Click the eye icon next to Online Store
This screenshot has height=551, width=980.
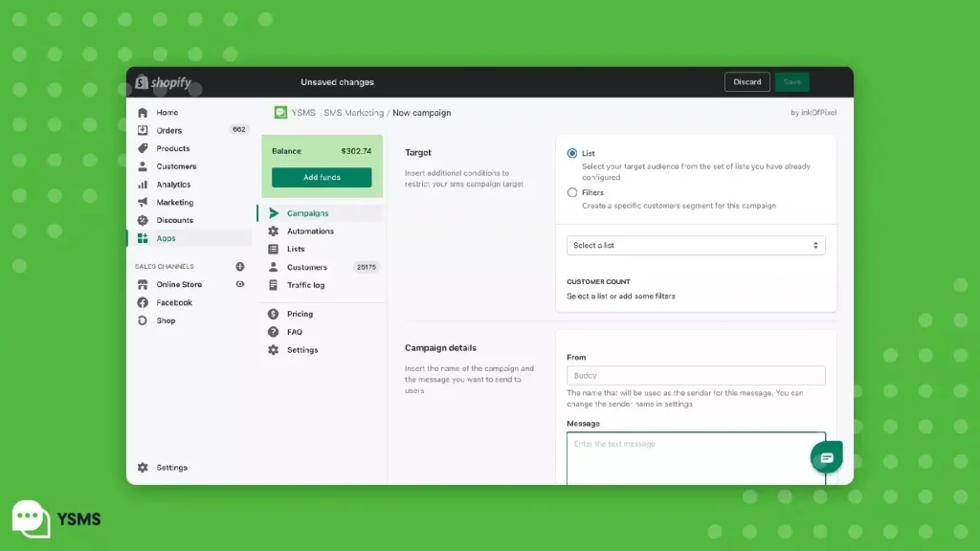240,284
